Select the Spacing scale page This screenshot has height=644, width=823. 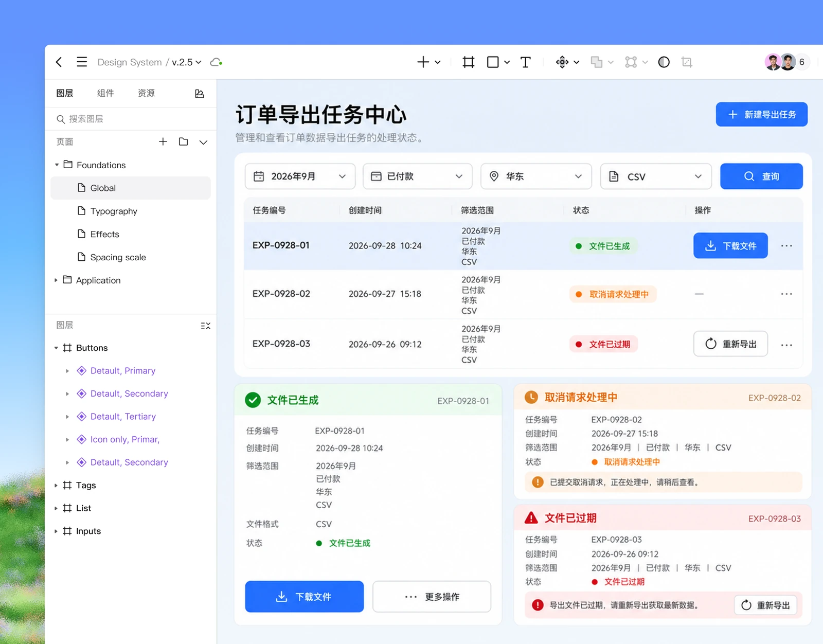131,257
